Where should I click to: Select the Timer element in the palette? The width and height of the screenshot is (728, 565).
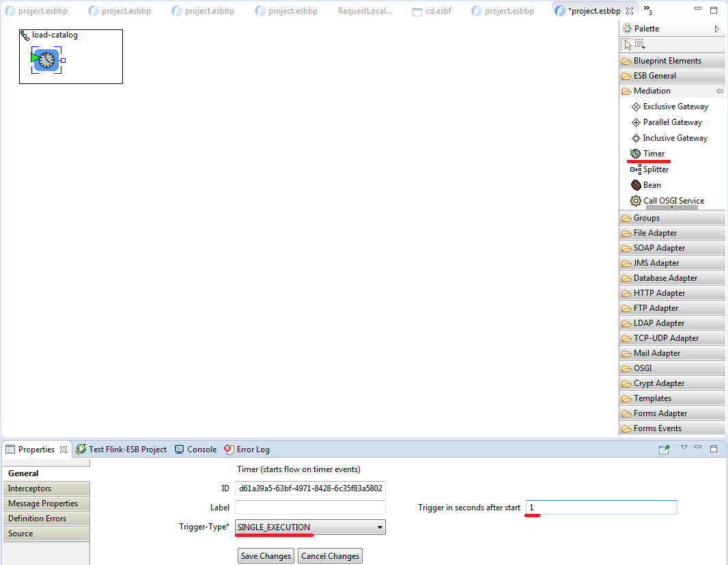tap(653, 154)
